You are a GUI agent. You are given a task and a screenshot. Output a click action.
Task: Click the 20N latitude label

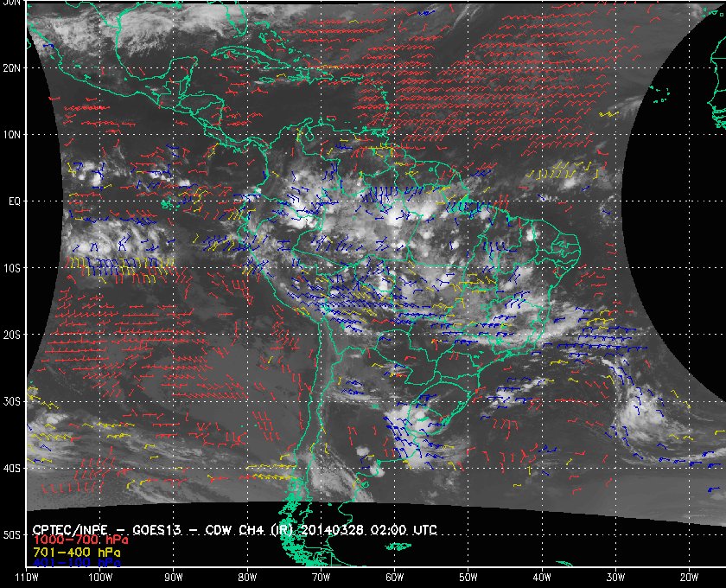[x=11, y=68]
